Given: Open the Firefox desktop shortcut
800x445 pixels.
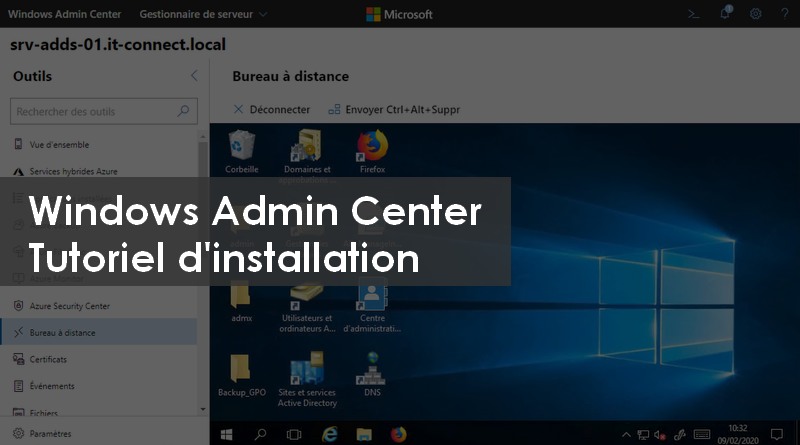Looking at the screenshot, I should tap(372, 152).
